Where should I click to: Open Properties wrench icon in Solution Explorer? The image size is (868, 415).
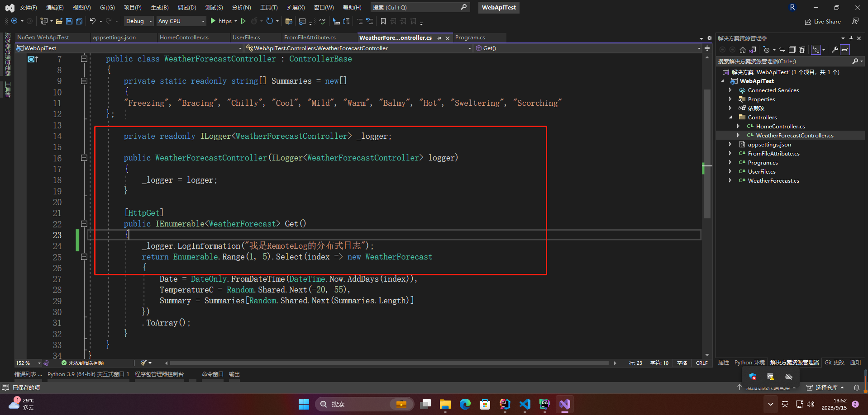(x=835, y=50)
